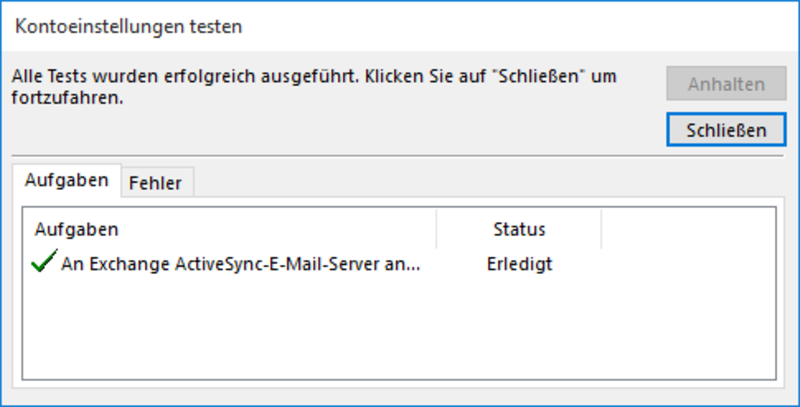800x407 pixels.
Task: Switch to the Aufgaben tab
Action: click(66, 180)
